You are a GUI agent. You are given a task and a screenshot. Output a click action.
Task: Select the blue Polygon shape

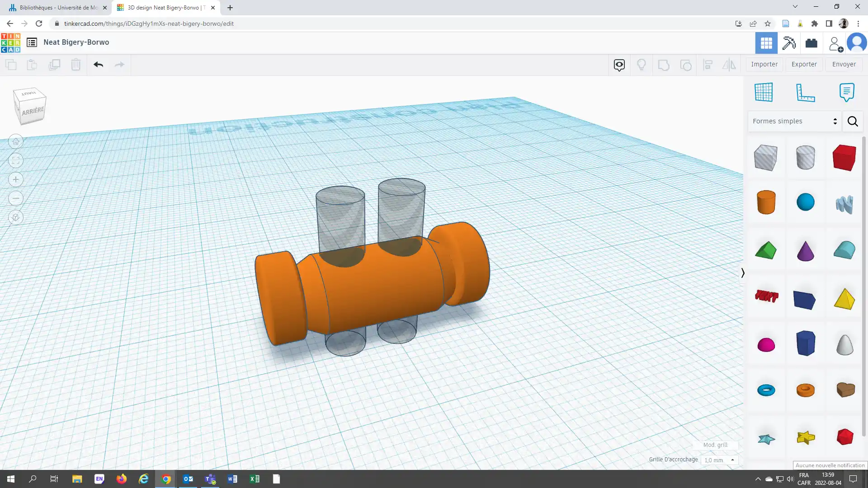(x=805, y=343)
